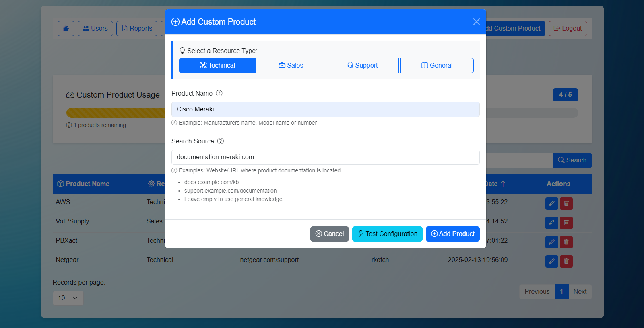
Task: Open the records per page dropdown
Action: 68,298
